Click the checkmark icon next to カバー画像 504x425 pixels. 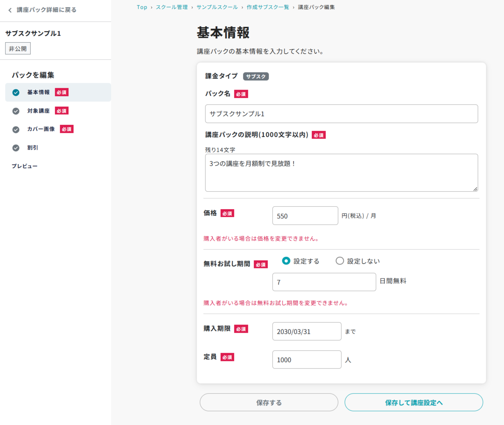pos(16,129)
